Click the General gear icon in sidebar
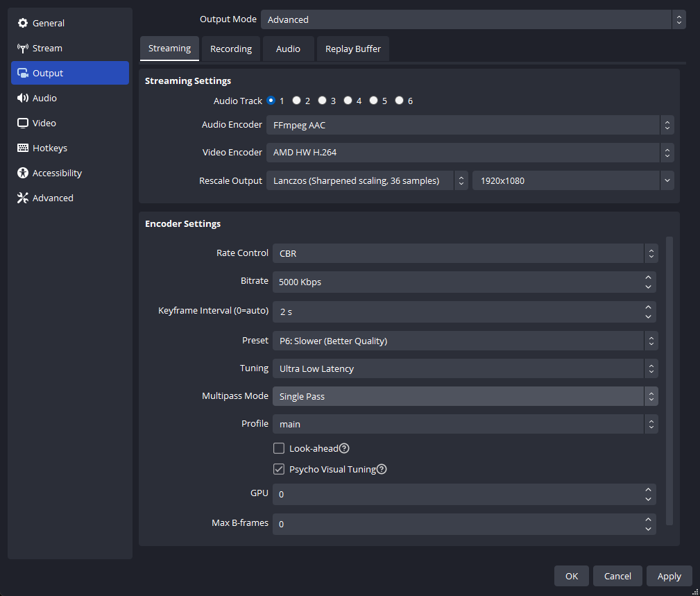Screen dimensions: 700x596 click(23, 23)
